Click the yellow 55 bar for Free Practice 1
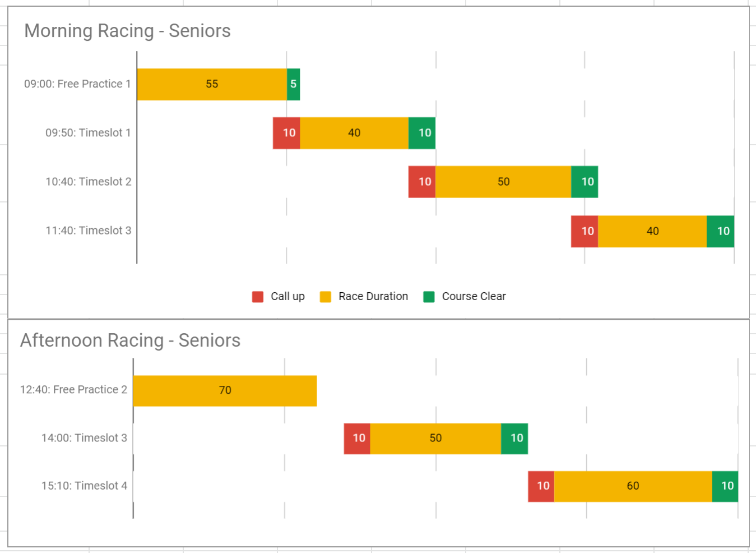756x553 pixels. click(212, 84)
